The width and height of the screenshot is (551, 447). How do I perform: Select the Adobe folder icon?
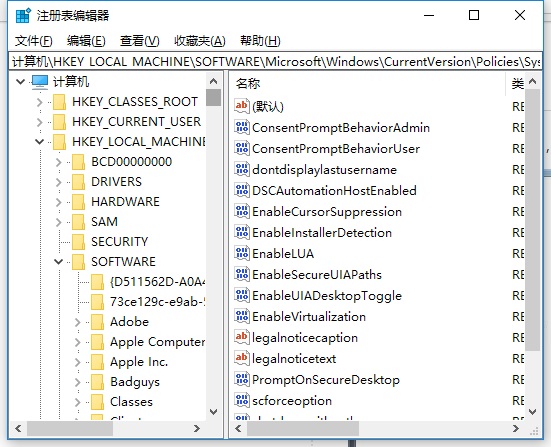[x=97, y=322]
